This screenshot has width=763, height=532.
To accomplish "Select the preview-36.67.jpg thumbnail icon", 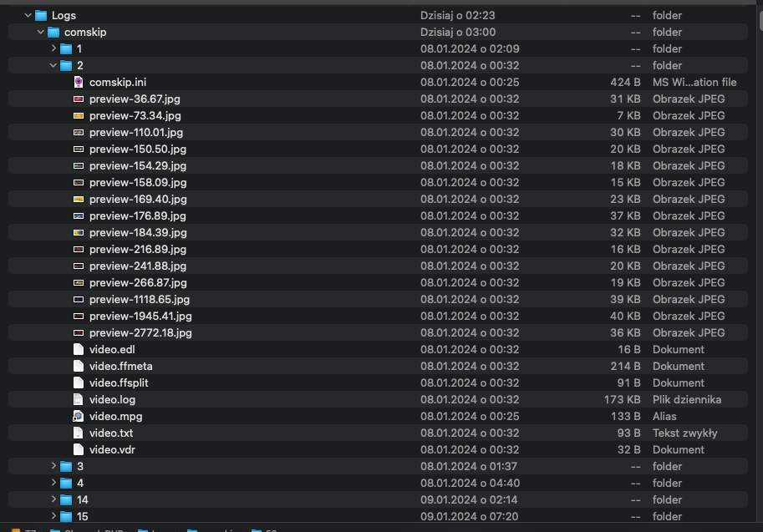I will click(x=79, y=99).
